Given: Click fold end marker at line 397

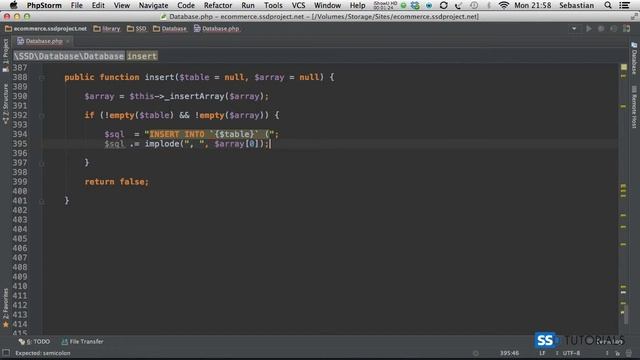Looking at the screenshot, I should point(42,163).
